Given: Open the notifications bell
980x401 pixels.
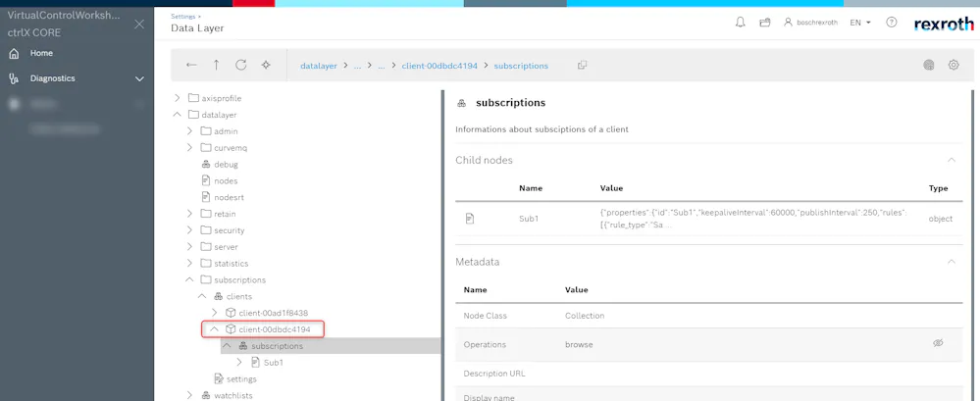Looking at the screenshot, I should [740, 23].
